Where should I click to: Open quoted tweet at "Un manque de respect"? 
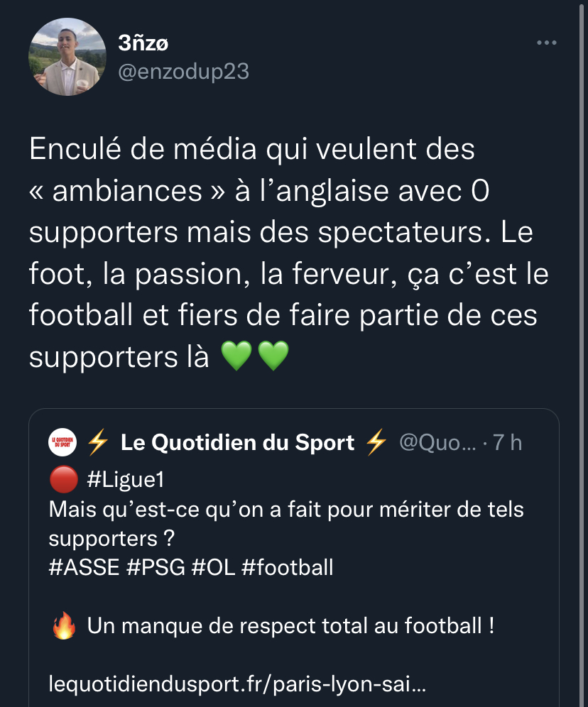(x=290, y=627)
